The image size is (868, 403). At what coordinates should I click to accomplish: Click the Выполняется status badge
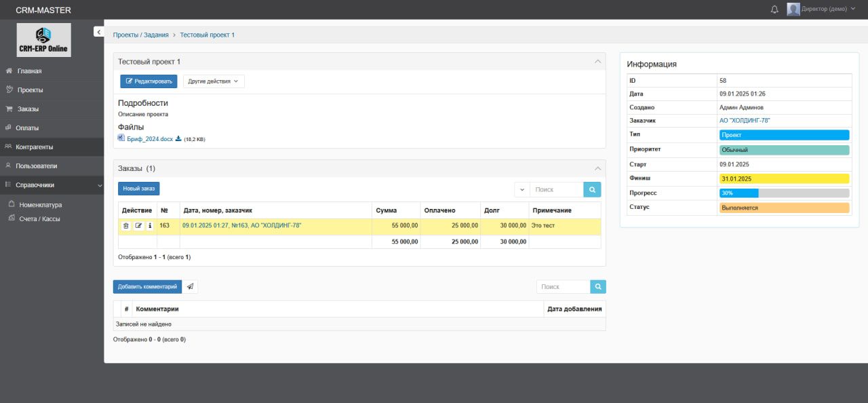point(784,208)
